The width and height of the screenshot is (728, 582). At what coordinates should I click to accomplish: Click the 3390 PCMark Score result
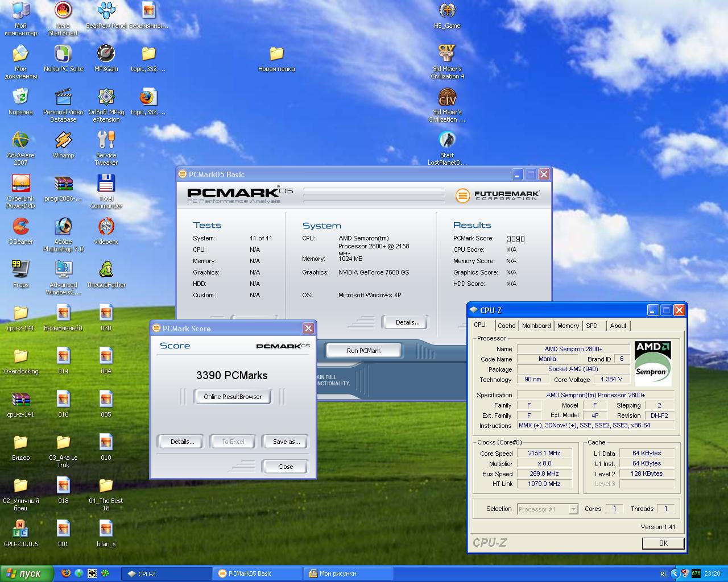pyautogui.click(x=515, y=239)
